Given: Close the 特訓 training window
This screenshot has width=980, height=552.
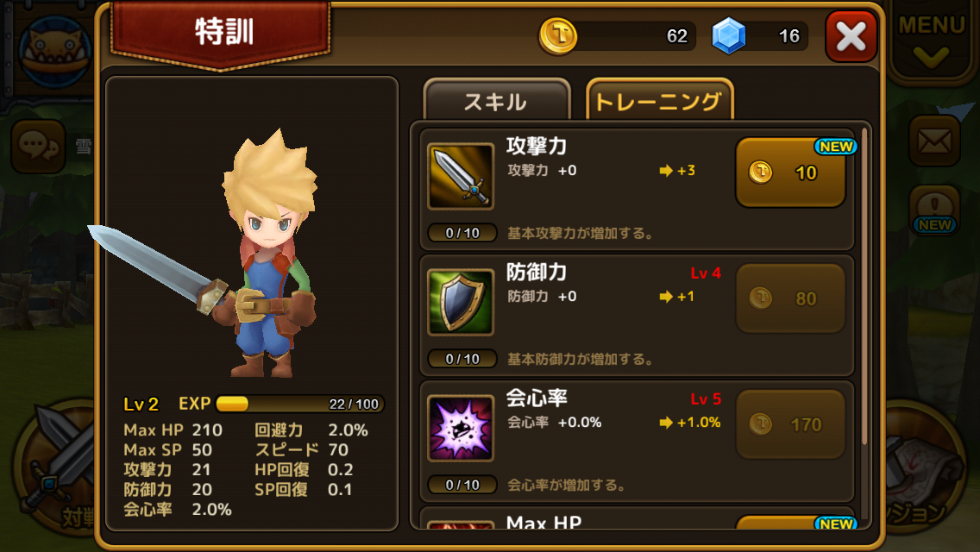Looking at the screenshot, I should 851,36.
